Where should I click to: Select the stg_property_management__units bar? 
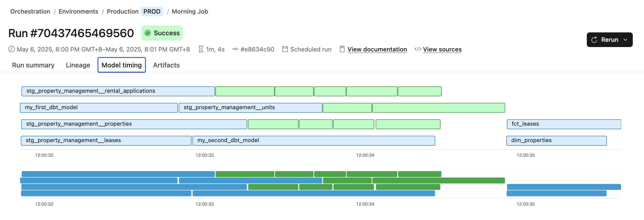click(x=250, y=108)
